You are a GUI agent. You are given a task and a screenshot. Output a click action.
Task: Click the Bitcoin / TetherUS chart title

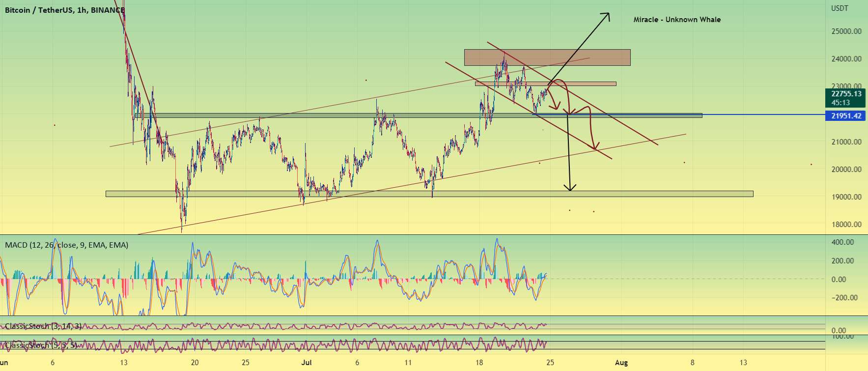(x=65, y=10)
